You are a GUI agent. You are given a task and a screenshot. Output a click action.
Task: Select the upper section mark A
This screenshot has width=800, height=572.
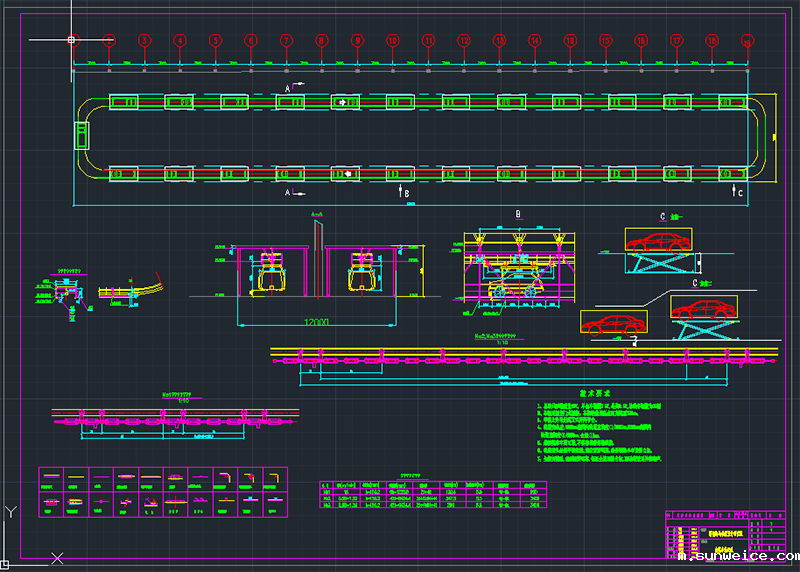coord(289,88)
